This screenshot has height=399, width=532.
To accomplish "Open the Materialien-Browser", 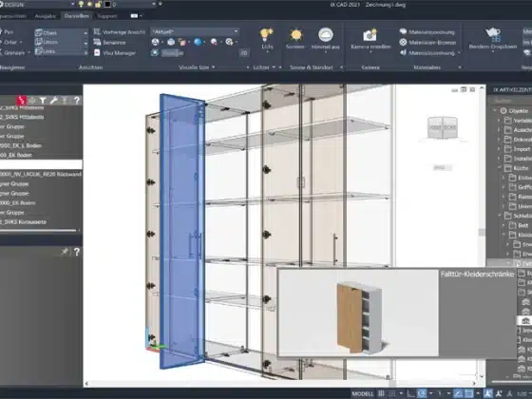I will [427, 43].
